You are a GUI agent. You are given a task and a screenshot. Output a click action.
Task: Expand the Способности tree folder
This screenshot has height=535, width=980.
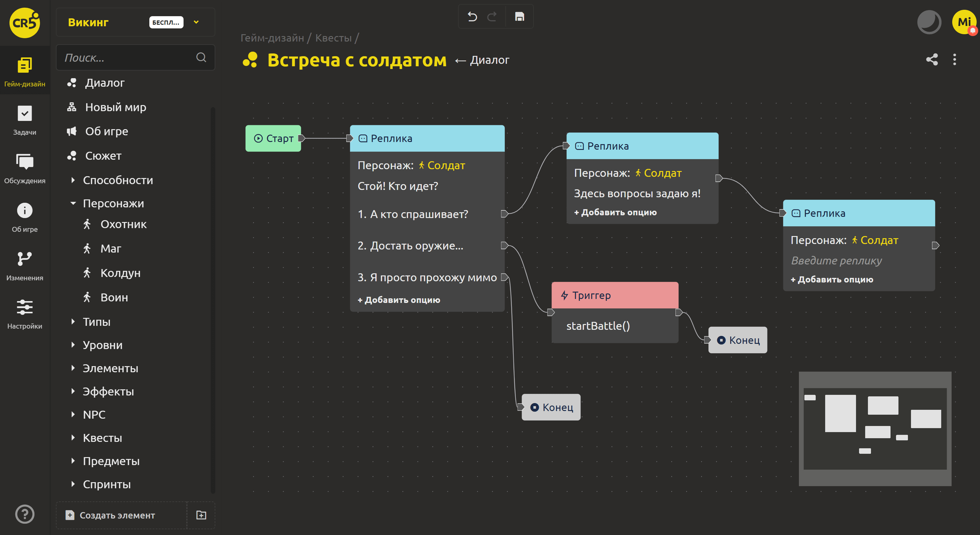click(73, 180)
